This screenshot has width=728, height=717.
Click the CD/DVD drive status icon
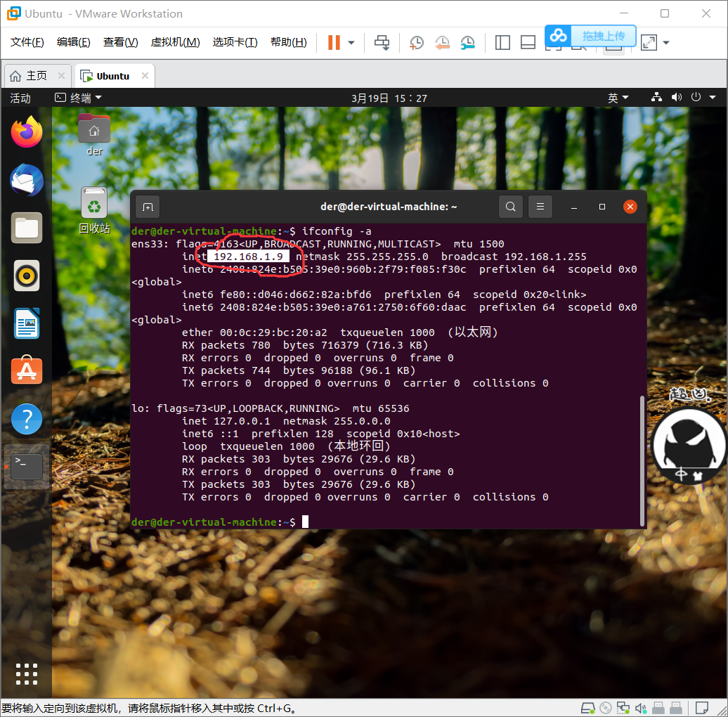click(x=606, y=708)
